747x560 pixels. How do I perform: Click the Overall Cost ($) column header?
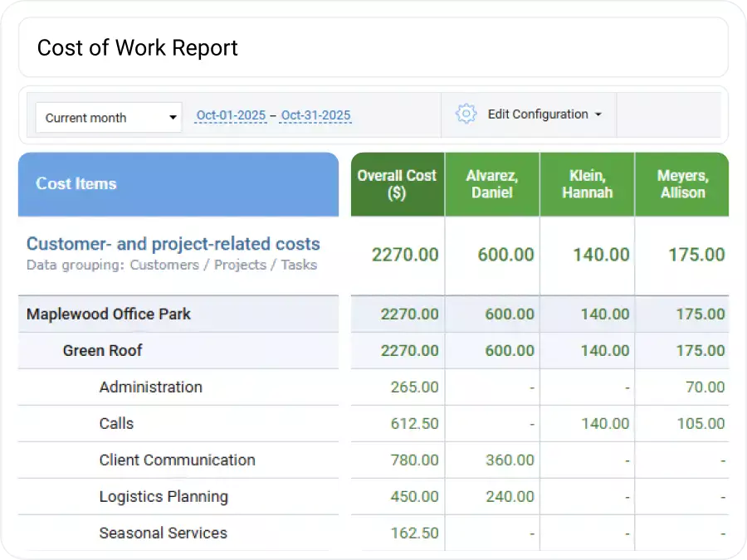397,184
